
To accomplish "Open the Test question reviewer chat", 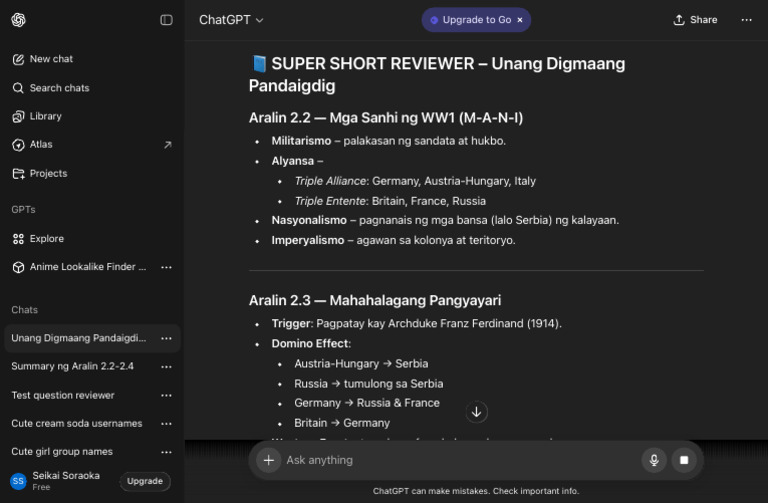I will click(63, 395).
